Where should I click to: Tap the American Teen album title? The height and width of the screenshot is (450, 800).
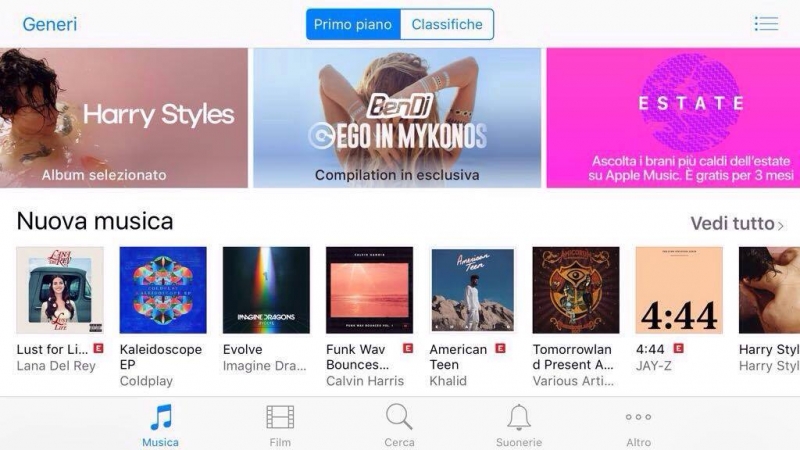[x=458, y=357]
